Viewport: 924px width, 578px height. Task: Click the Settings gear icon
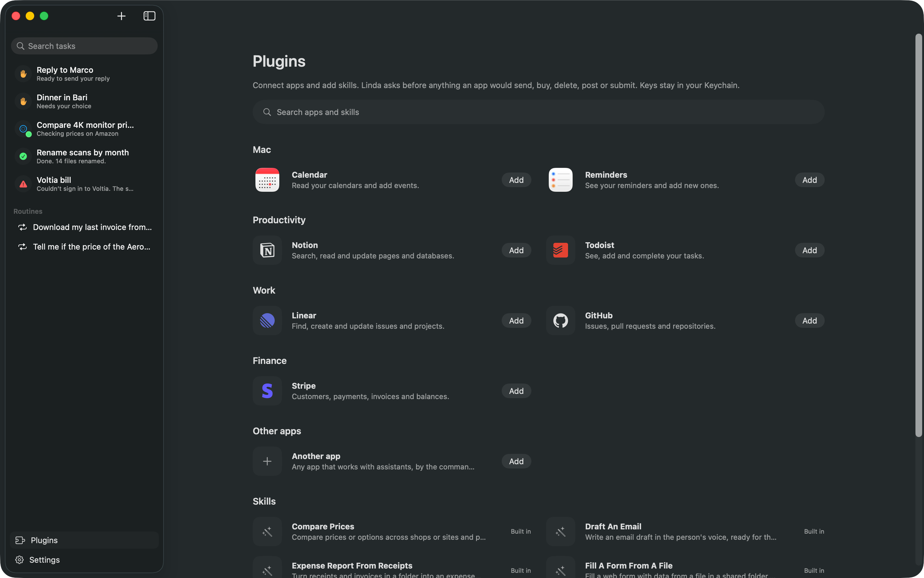click(20, 560)
